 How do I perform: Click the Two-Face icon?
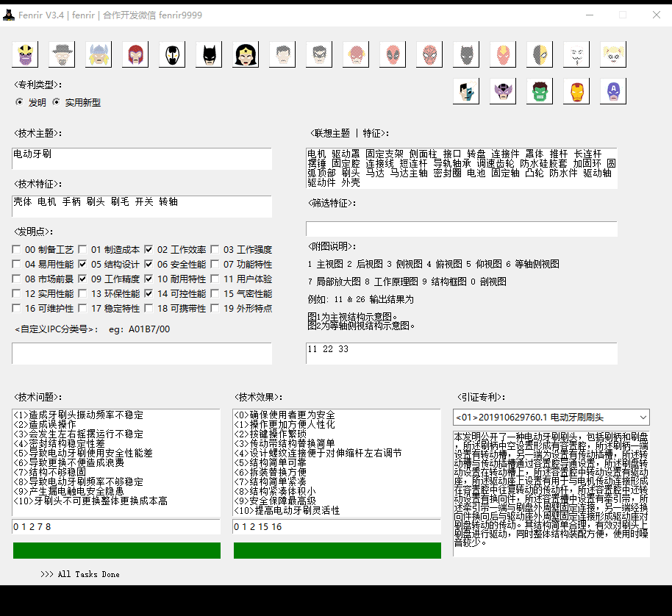[466, 91]
